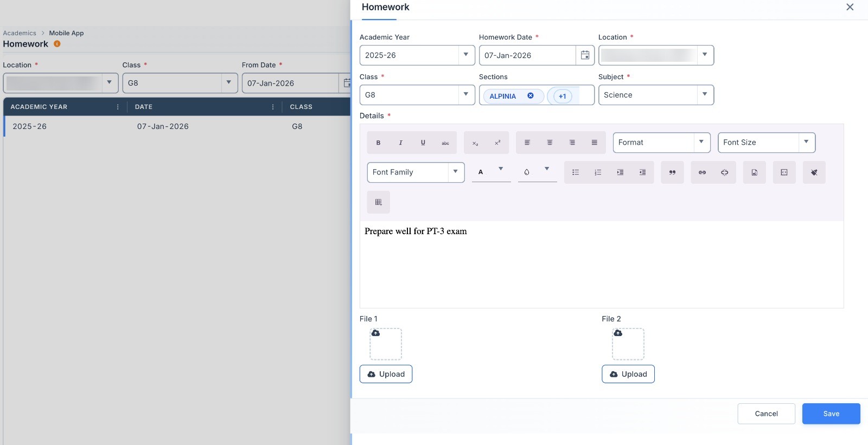The width and height of the screenshot is (868, 445).
Task: Upload a file for File 2
Action: [628, 374]
